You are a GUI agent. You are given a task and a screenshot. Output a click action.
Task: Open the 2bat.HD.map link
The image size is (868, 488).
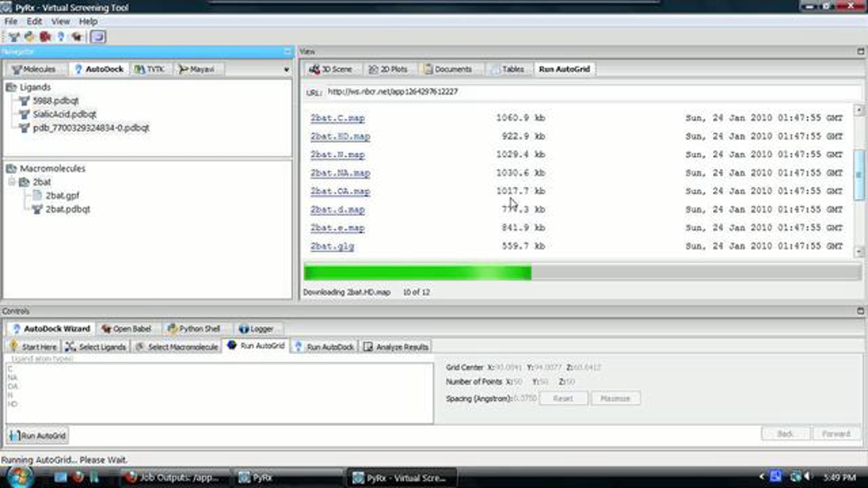pos(340,137)
